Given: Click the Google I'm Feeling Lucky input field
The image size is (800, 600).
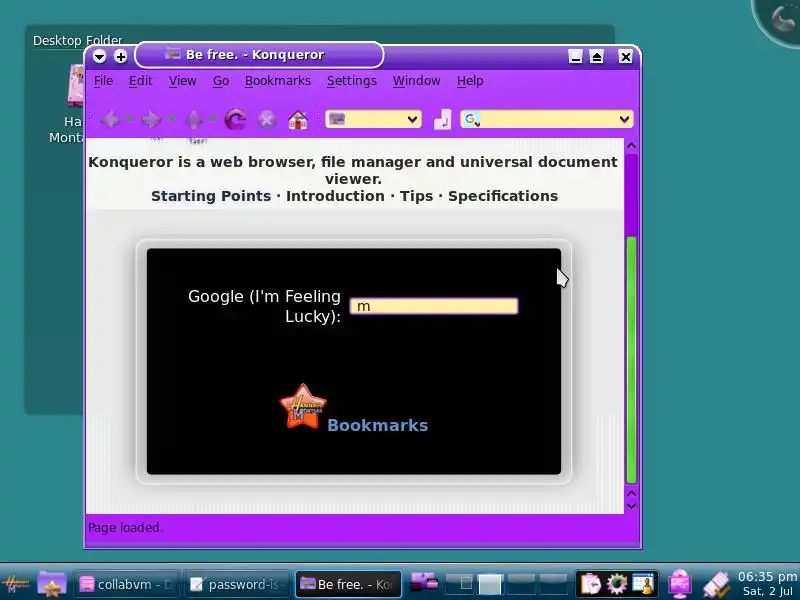Looking at the screenshot, I should pos(434,306).
